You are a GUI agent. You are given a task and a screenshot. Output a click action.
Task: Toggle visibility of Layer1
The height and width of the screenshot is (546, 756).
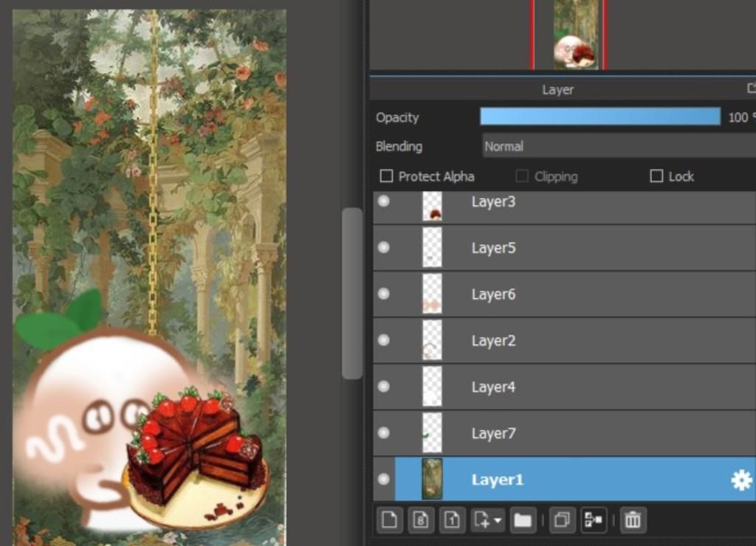[384, 479]
